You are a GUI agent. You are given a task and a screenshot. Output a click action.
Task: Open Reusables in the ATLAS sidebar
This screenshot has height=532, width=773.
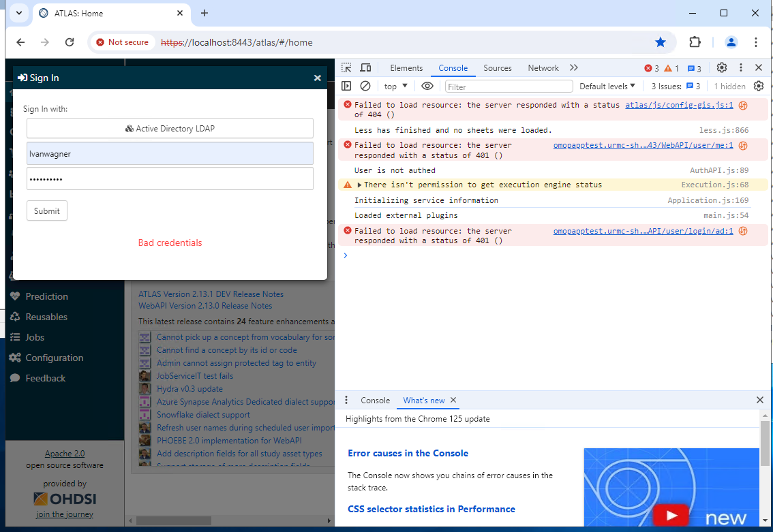pyautogui.click(x=46, y=317)
